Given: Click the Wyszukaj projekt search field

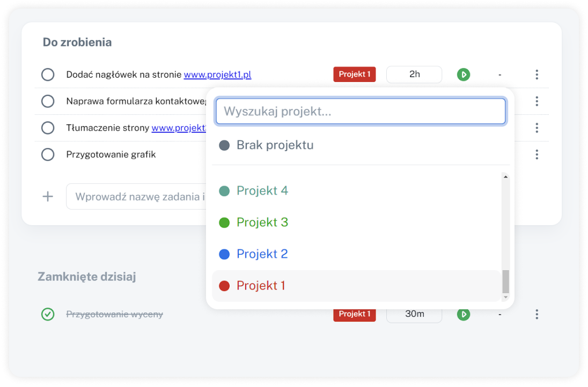Looking at the screenshot, I should pos(361,111).
